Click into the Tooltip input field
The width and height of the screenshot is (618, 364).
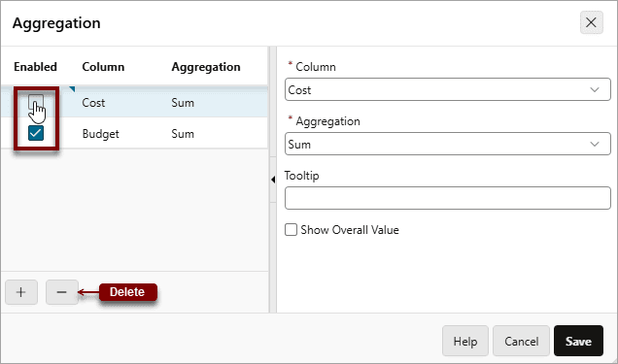click(447, 198)
